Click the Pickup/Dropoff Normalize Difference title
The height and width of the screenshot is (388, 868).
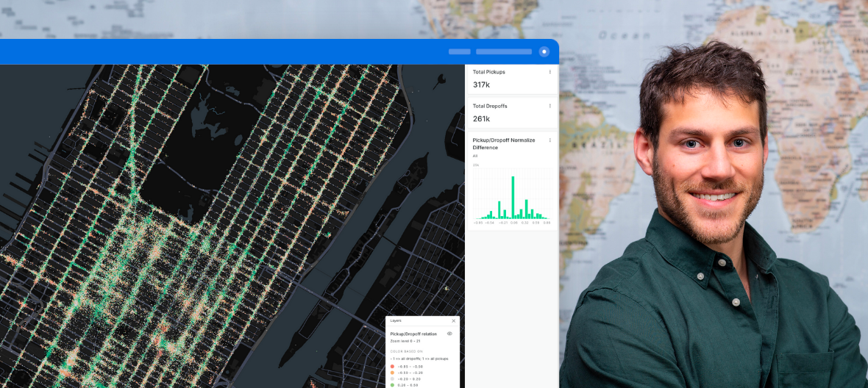(504, 144)
